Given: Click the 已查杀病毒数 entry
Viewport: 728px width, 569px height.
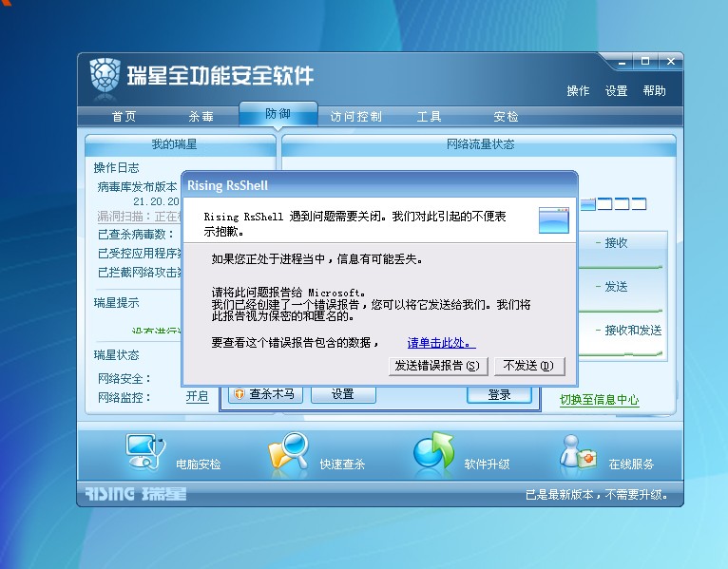Looking at the screenshot, I should (x=136, y=235).
